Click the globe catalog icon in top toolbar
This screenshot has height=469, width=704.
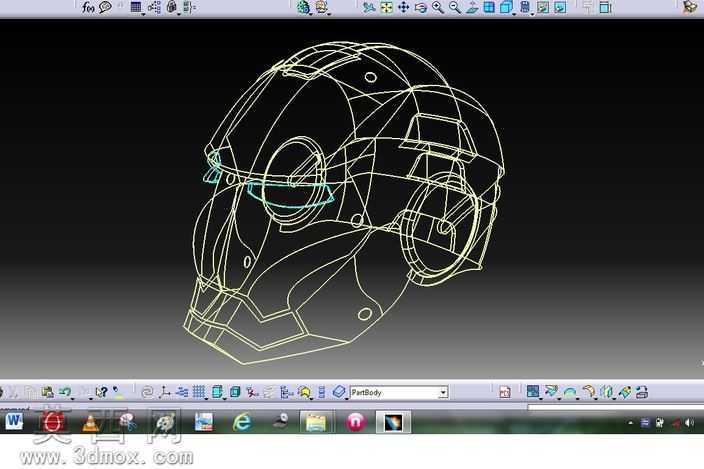[304, 7]
